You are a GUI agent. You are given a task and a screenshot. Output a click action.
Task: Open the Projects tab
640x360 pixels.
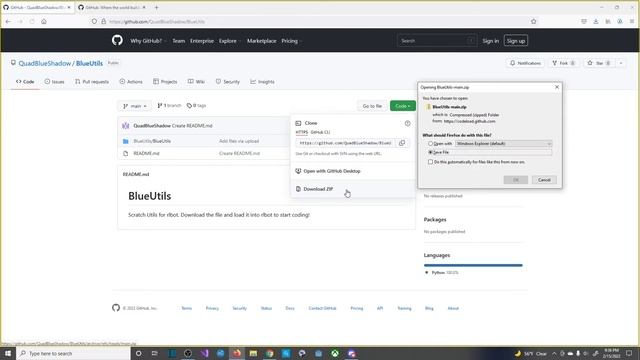click(165, 82)
